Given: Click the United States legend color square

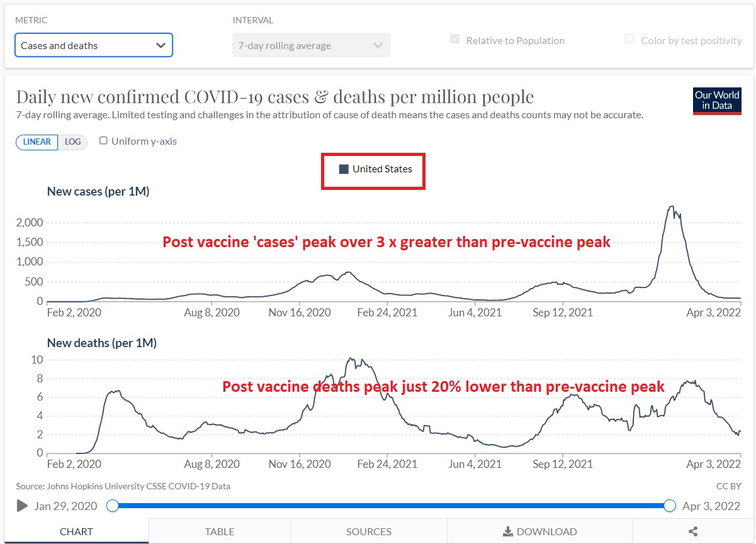Looking at the screenshot, I should click(x=344, y=169).
